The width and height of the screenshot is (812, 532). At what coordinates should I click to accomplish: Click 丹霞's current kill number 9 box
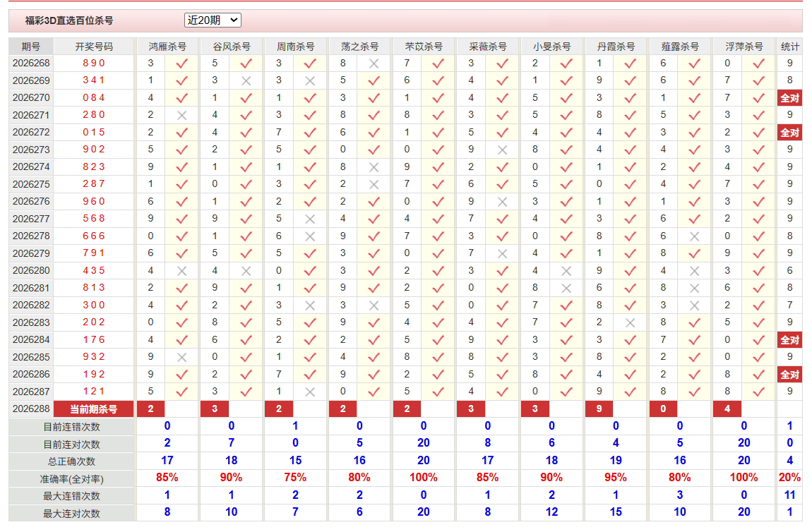coord(599,409)
